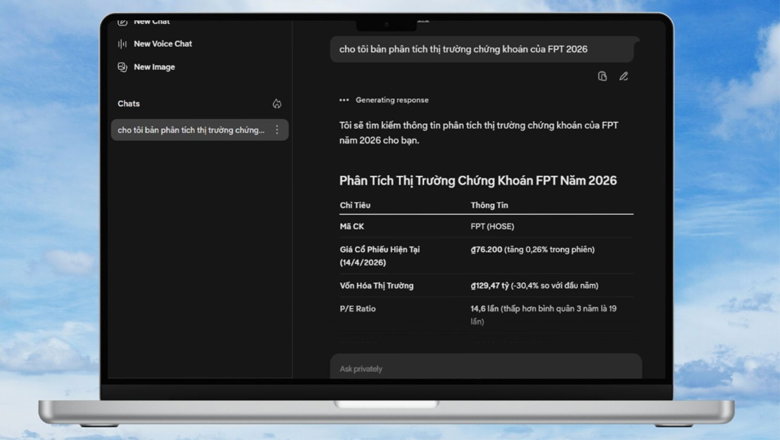Click the 'Mã CK' table cell
Viewport: 780px width, 440px height.
[x=352, y=226]
